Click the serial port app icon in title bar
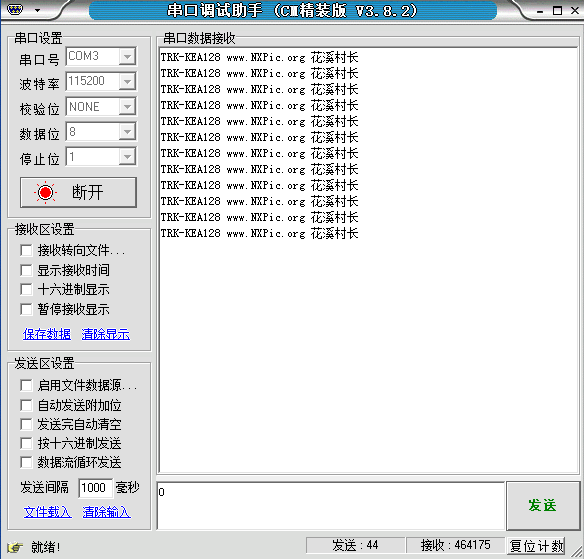Screen dimensions: 584x559 coord(15,9)
